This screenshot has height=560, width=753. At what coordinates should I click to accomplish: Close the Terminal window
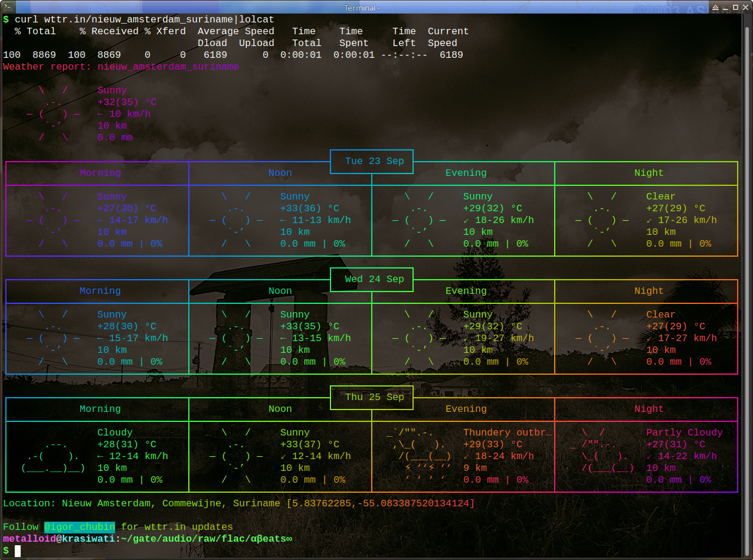pyautogui.click(x=745, y=8)
